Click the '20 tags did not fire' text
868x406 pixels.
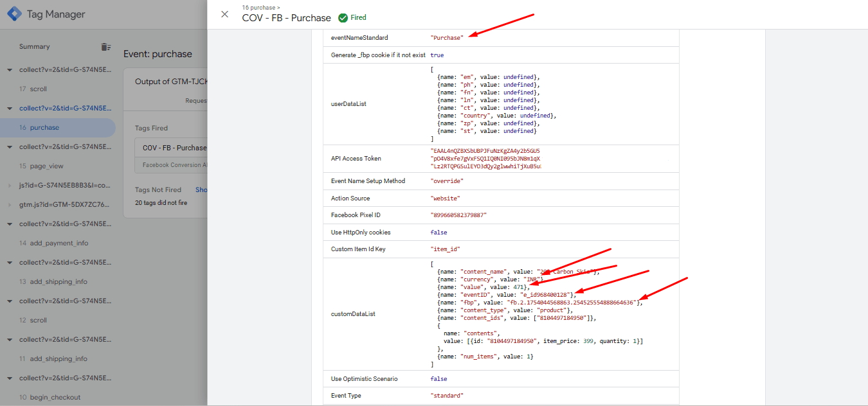(161, 203)
